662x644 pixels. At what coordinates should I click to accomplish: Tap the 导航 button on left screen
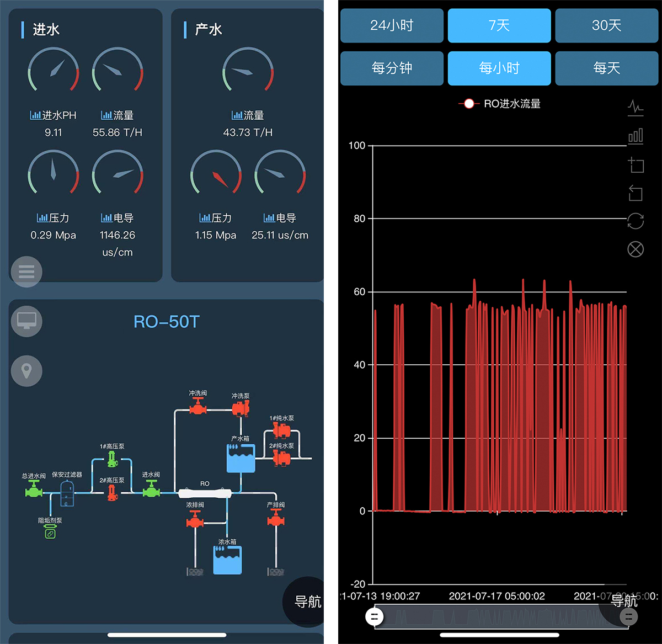(306, 602)
